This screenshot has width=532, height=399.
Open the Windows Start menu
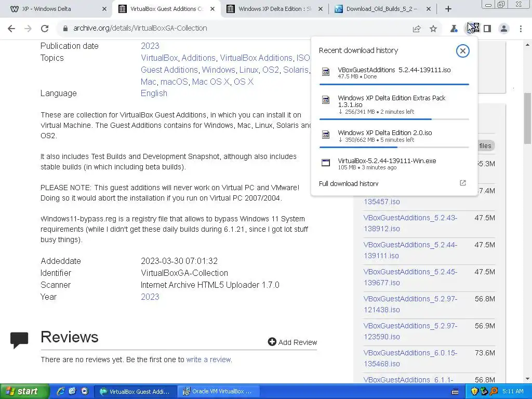click(x=24, y=391)
